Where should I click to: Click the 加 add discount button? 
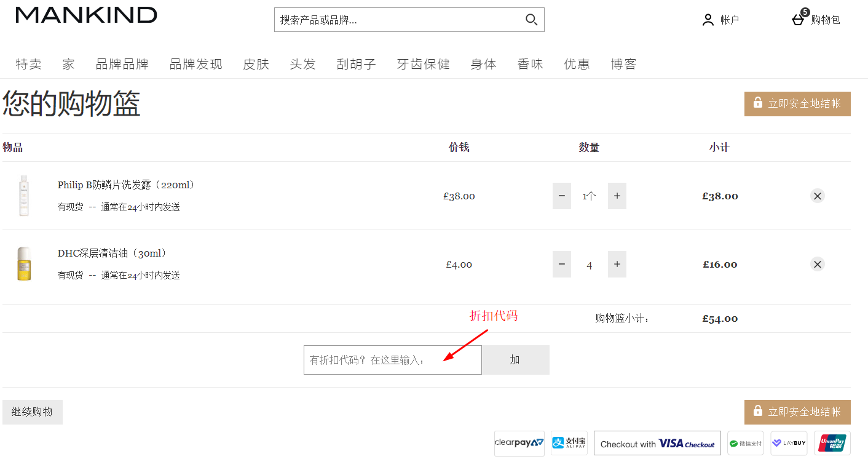click(515, 360)
